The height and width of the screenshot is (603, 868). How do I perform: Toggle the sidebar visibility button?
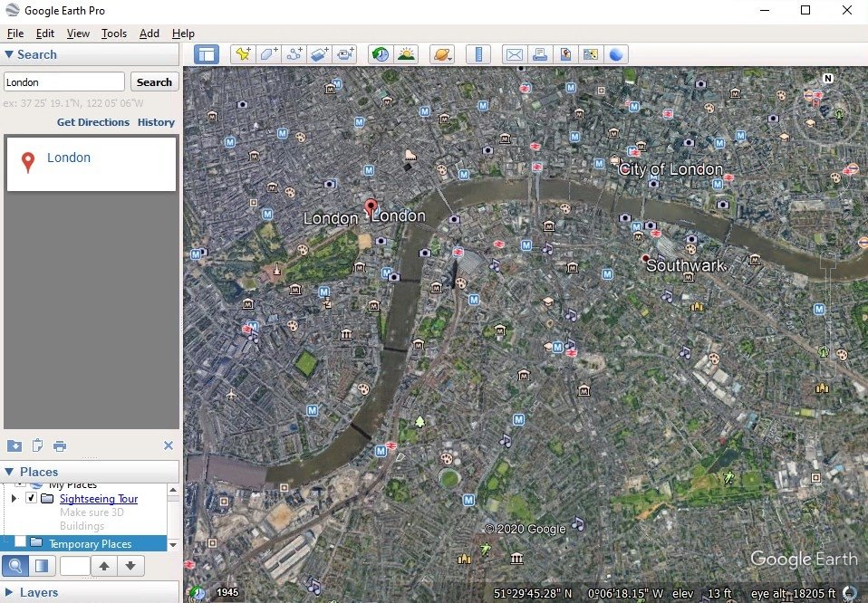tap(207, 54)
